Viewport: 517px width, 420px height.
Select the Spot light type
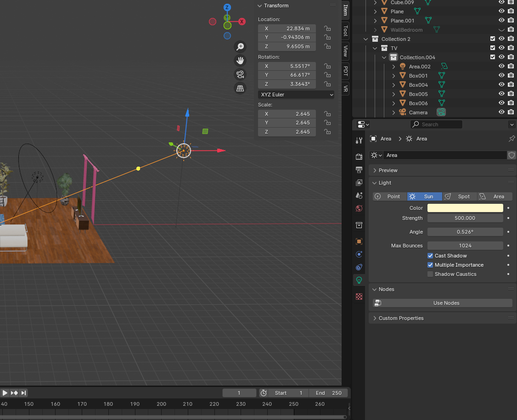(460, 196)
